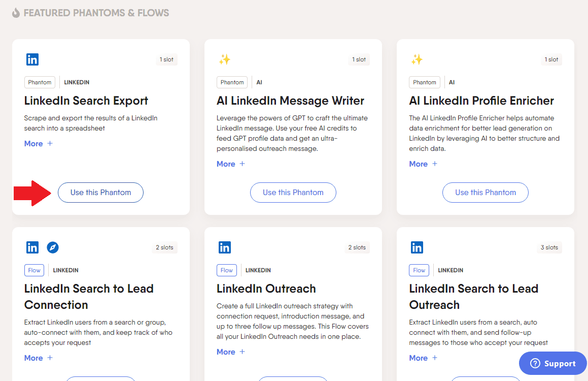Click Phantom tag on AI LinkedIn Profile Enricher card
The height and width of the screenshot is (381, 588).
(x=425, y=82)
